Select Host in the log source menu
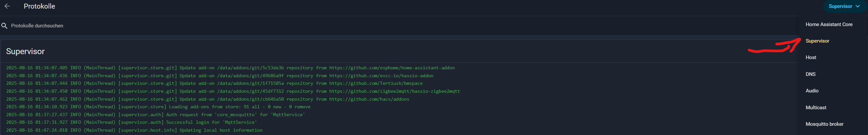The image size is (868, 135). pos(811,57)
